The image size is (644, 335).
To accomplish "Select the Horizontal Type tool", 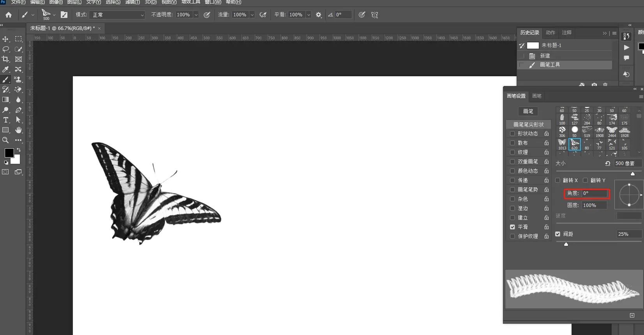I will (x=6, y=120).
